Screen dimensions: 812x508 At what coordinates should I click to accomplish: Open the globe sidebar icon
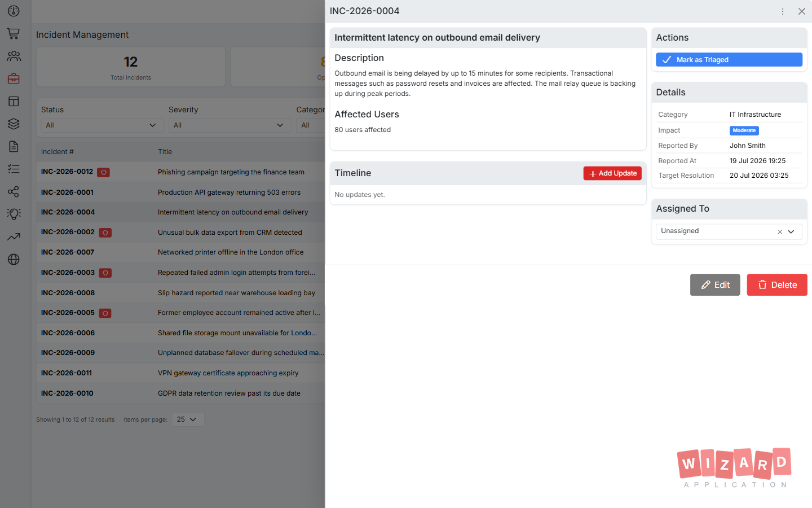click(x=14, y=259)
